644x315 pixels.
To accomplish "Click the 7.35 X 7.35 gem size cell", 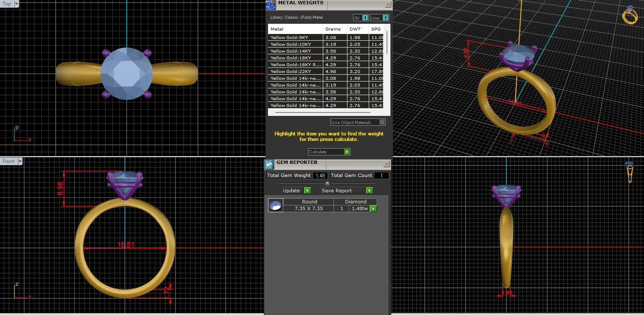I will [x=308, y=208].
